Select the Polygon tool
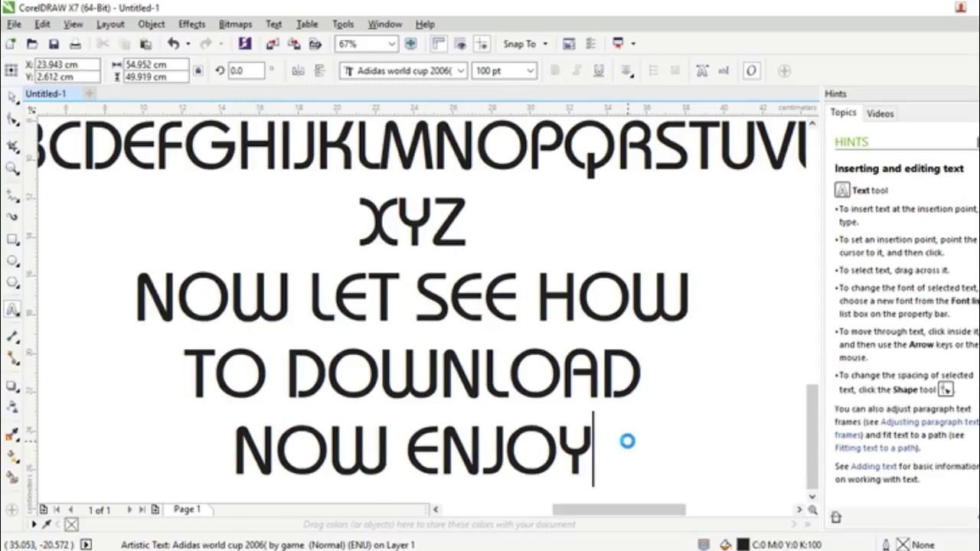This screenshot has width=980, height=551. pos(12,283)
